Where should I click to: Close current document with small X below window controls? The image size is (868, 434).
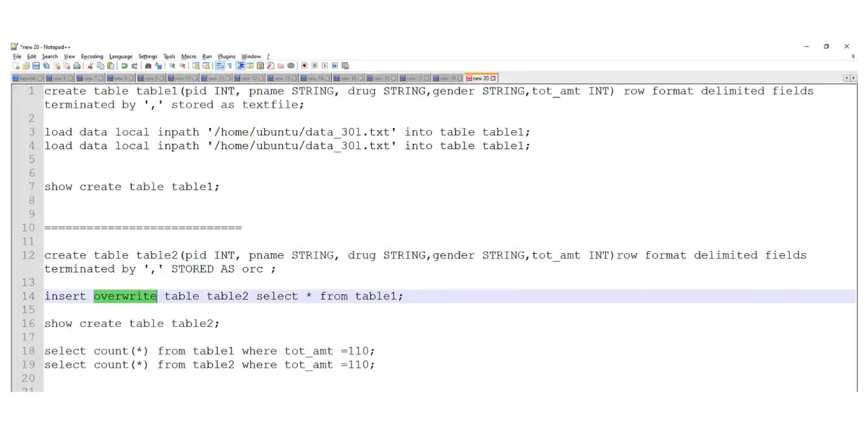pos(854,56)
